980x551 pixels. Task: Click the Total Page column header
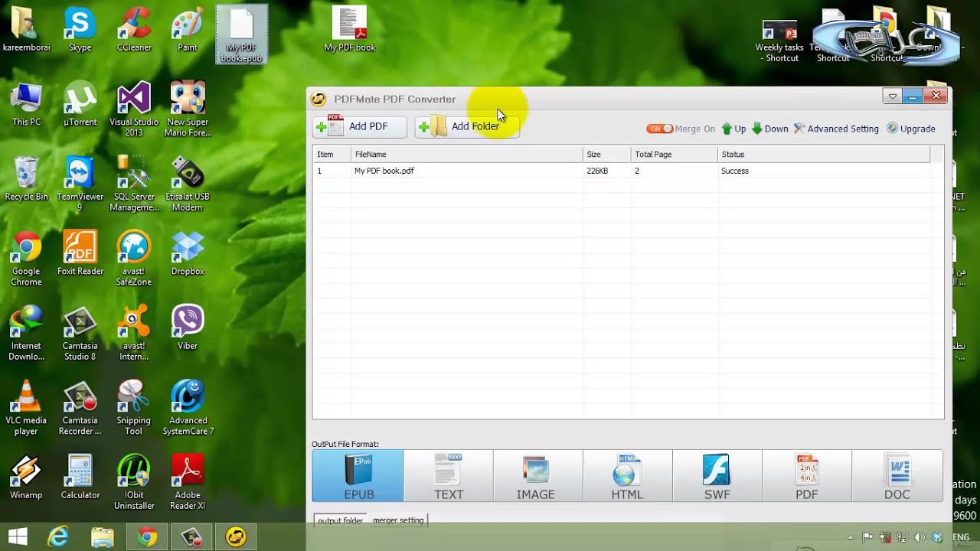click(674, 154)
